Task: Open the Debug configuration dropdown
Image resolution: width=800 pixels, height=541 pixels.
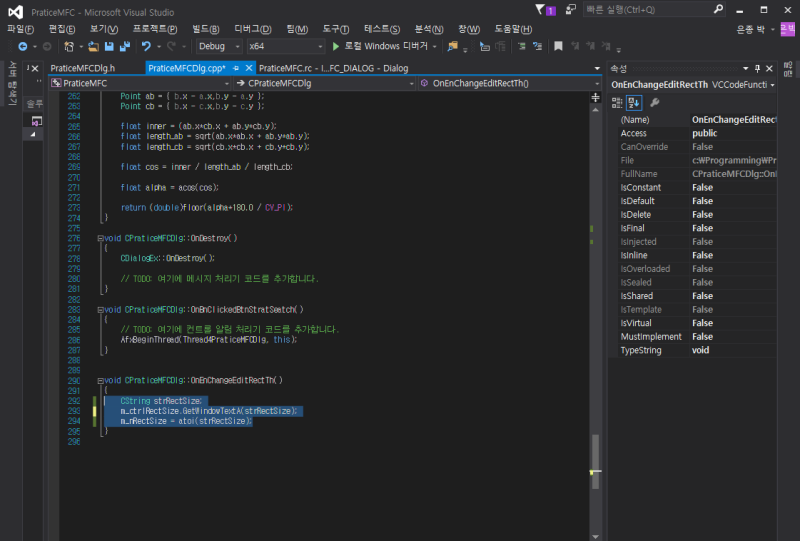Action: (x=219, y=46)
